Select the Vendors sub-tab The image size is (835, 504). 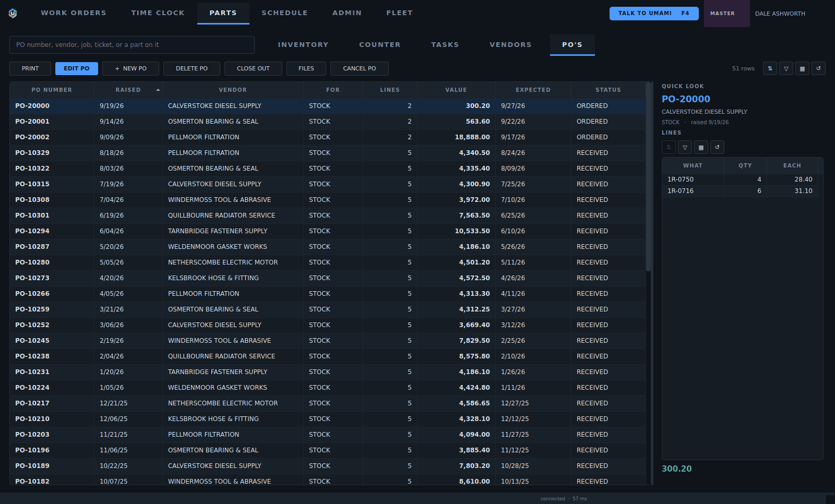[x=510, y=45]
